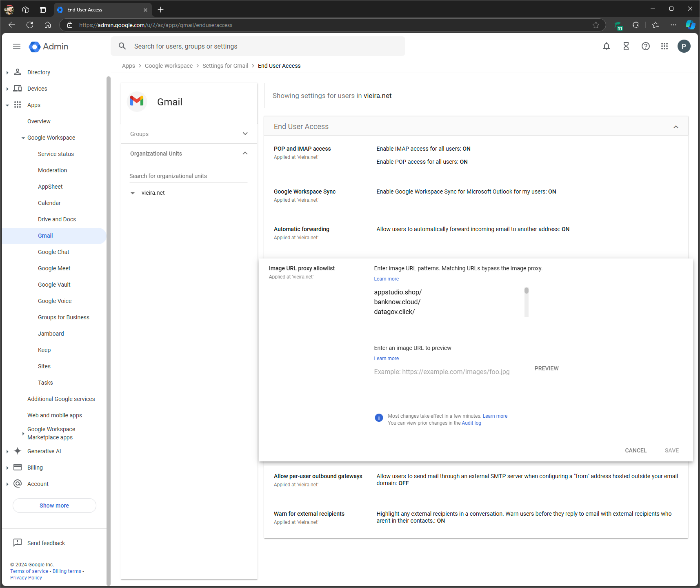This screenshot has width=700, height=588.
Task: Open Additional Google services
Action: 61,399
